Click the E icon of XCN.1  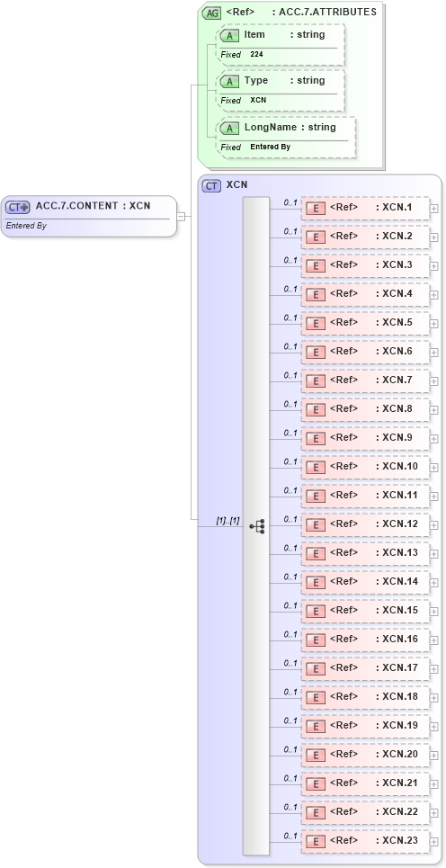coord(316,209)
